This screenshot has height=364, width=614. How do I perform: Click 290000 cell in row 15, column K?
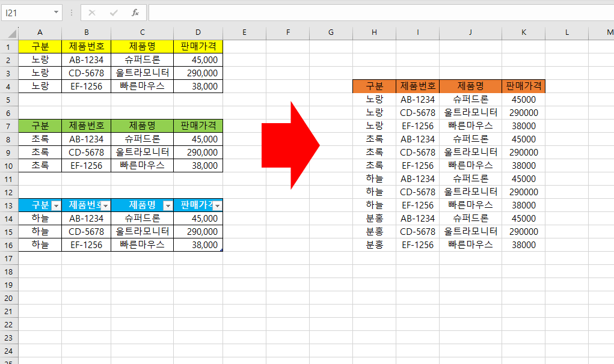point(524,232)
